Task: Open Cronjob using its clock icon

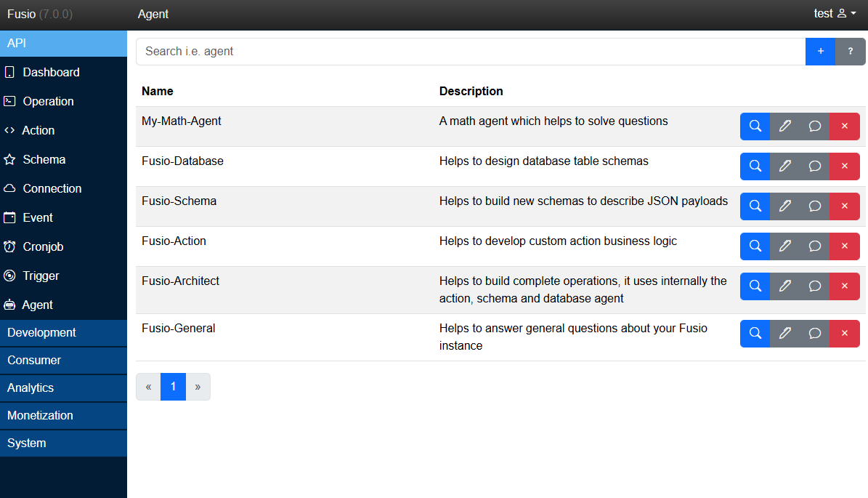Action: coord(9,246)
